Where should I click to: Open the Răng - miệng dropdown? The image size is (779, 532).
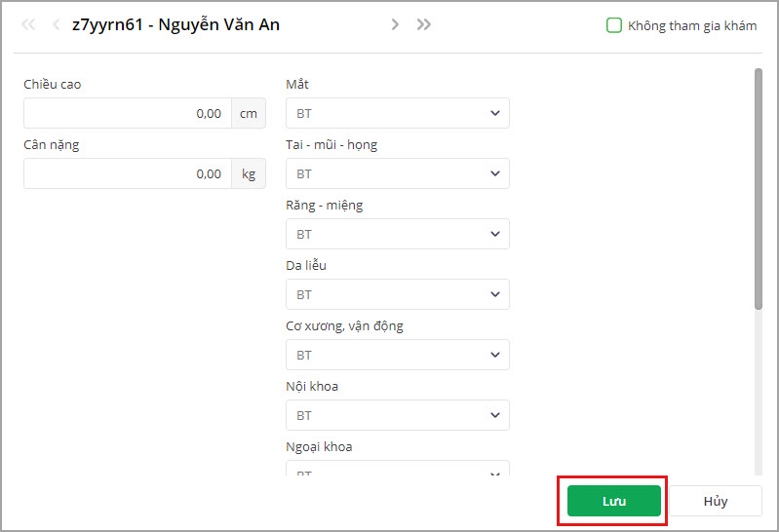pos(397,234)
